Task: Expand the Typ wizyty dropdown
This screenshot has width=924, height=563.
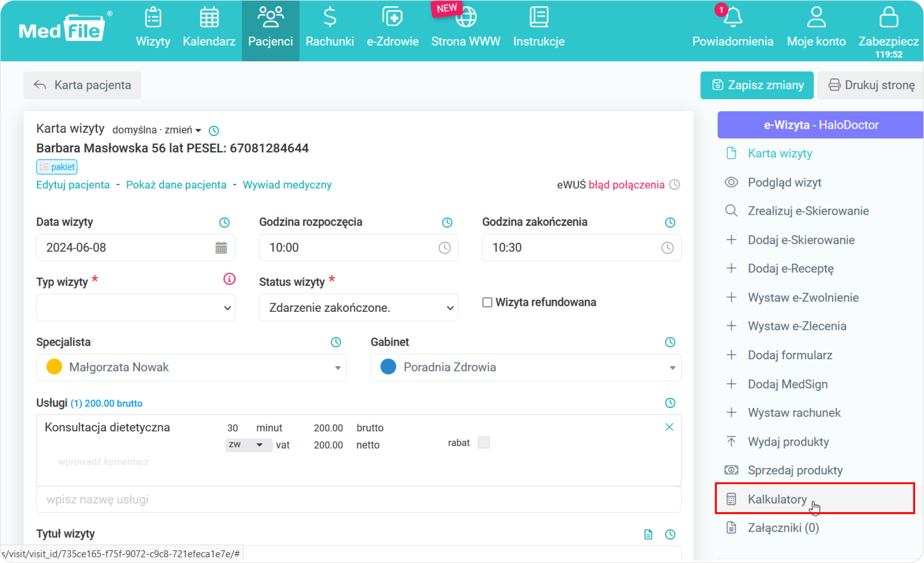Action: pyautogui.click(x=136, y=308)
